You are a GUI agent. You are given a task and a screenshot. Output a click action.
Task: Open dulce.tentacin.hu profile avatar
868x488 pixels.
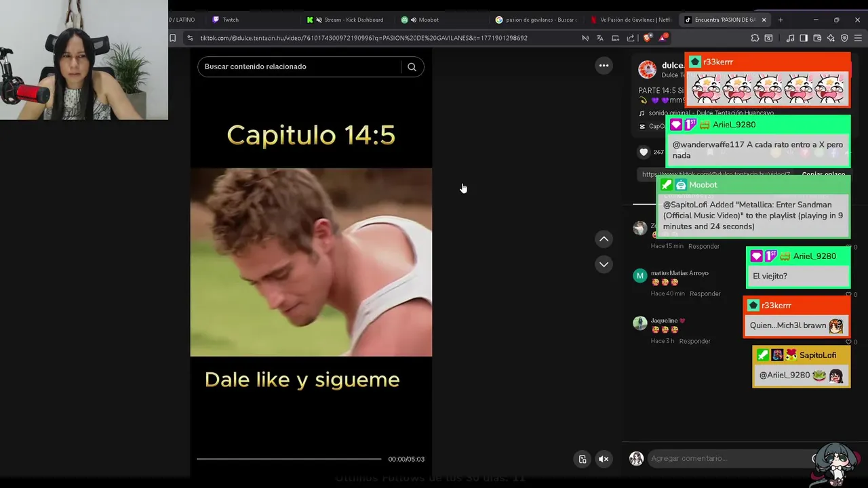coord(648,69)
